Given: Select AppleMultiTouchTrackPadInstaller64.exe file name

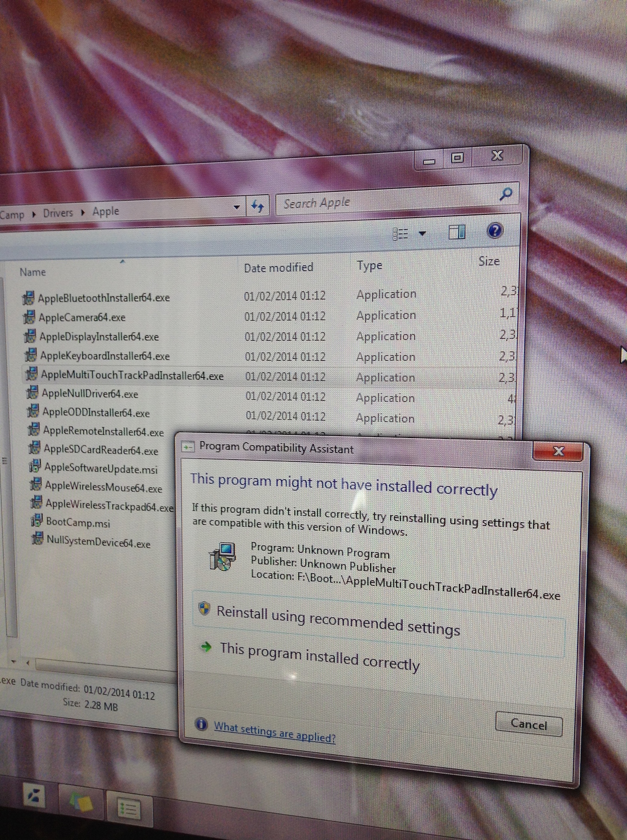Looking at the screenshot, I should 132,375.
